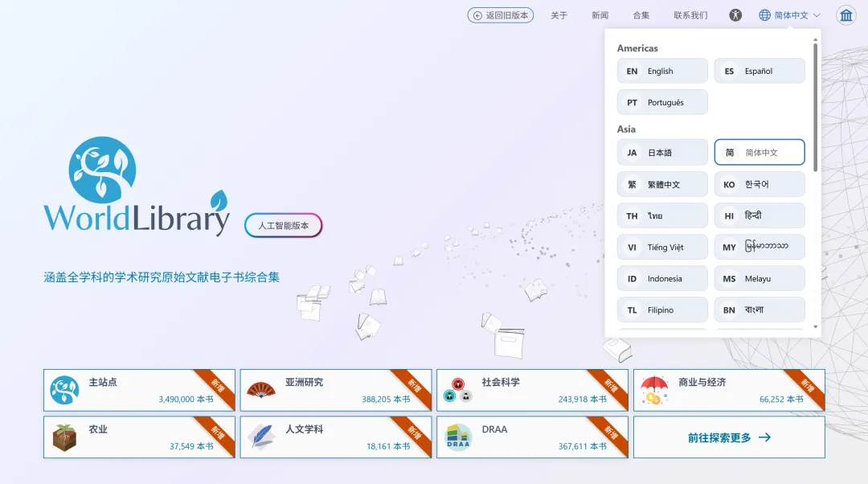This screenshot has height=484, width=868.
Task: Click the 亚洲研究 red fan icon
Action: click(261, 390)
